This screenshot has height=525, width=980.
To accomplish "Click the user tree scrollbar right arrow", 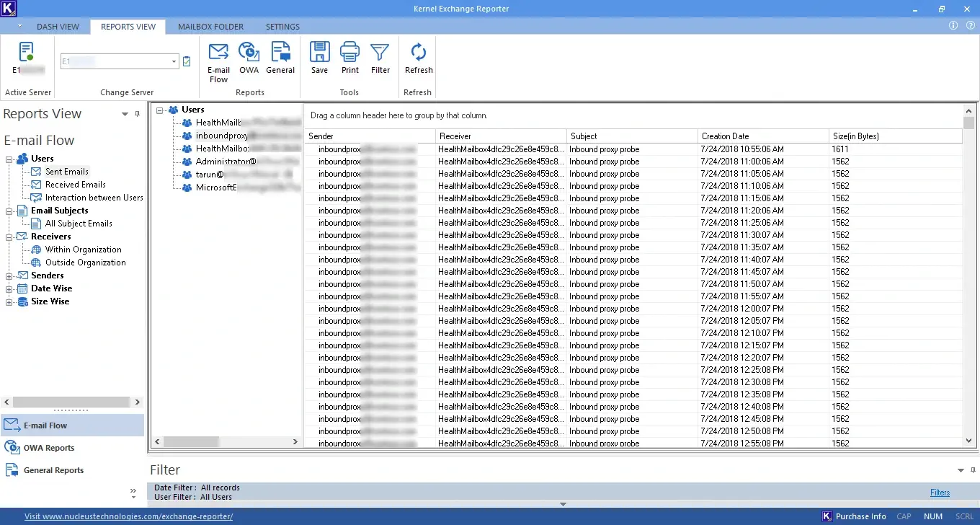I will [295, 441].
